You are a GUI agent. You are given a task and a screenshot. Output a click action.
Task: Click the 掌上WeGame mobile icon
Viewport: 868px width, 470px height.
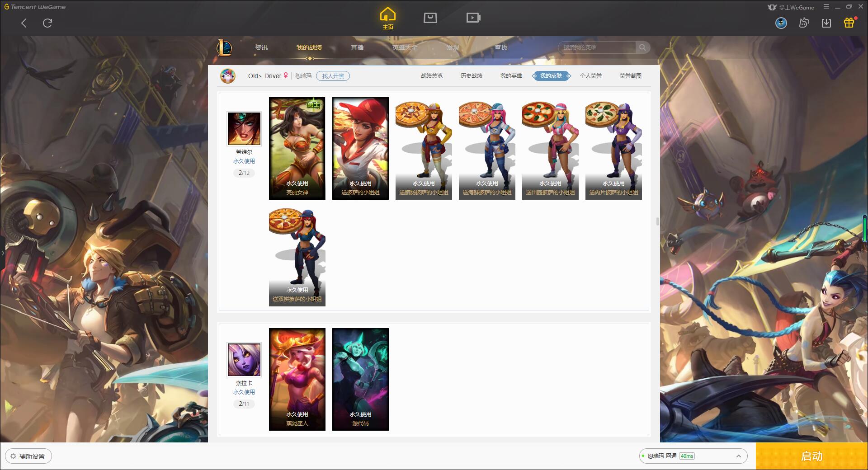point(772,7)
